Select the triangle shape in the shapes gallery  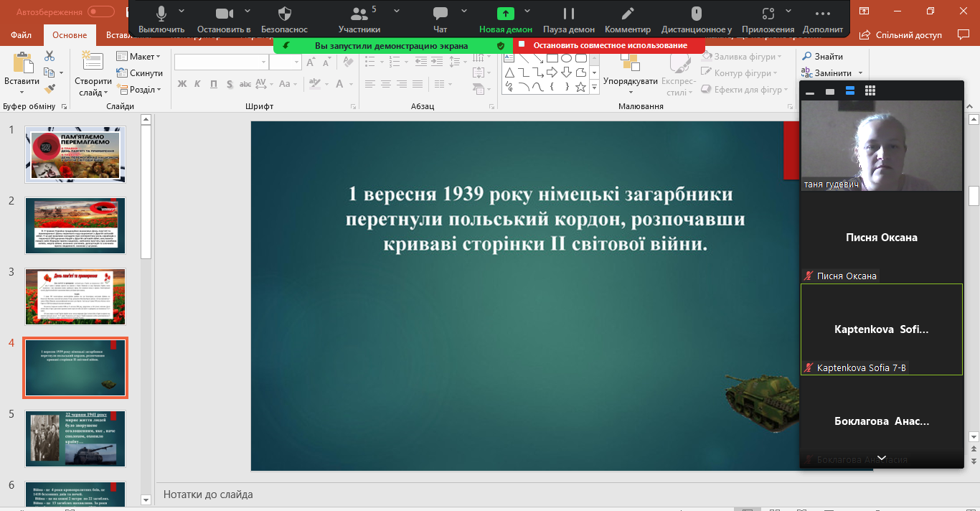(509, 72)
